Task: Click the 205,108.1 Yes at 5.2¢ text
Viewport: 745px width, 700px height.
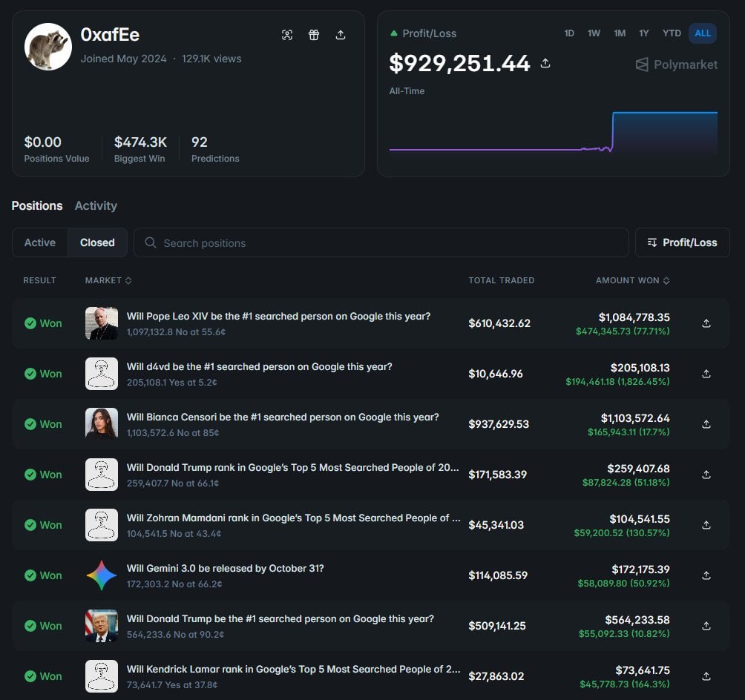Action: pos(172,383)
